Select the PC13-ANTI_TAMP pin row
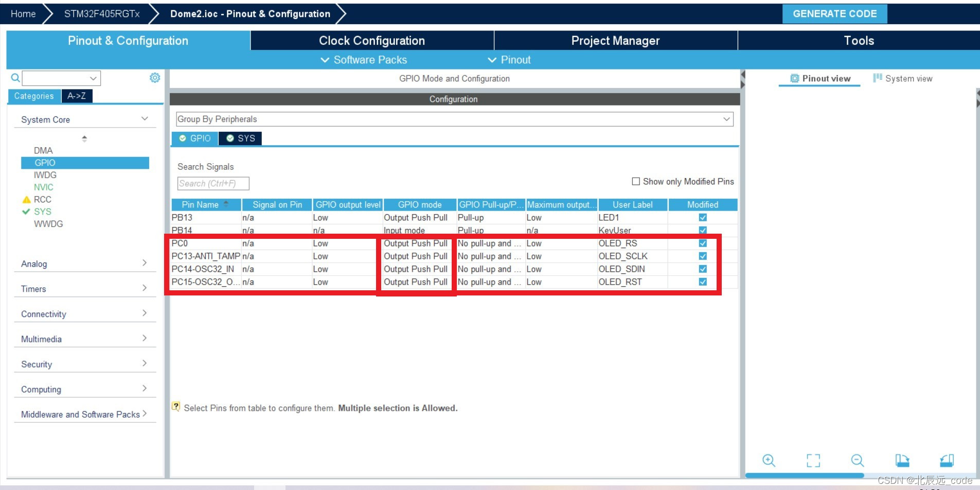Screen dimensions: 980x490 pos(454,256)
